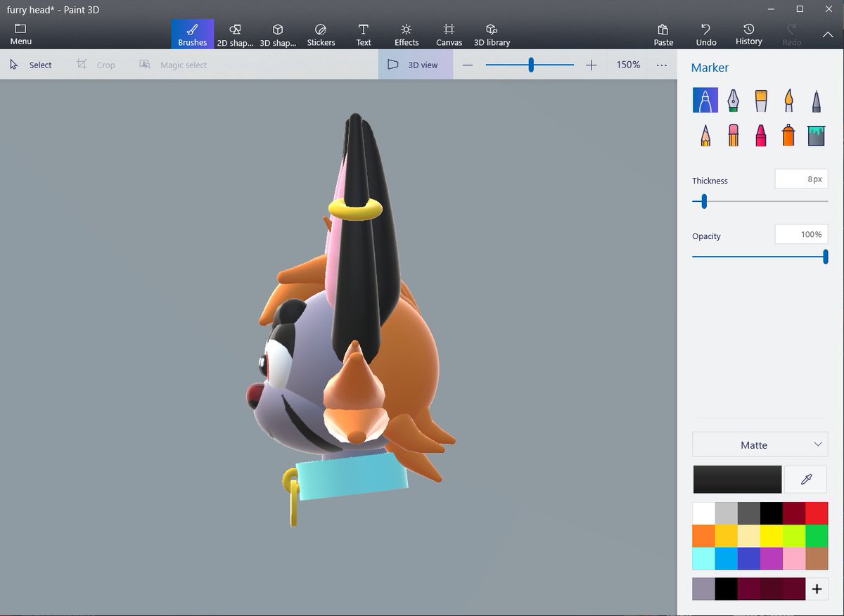The height and width of the screenshot is (616, 844).
Task: Pick the light gray color swatch
Action: tap(726, 513)
